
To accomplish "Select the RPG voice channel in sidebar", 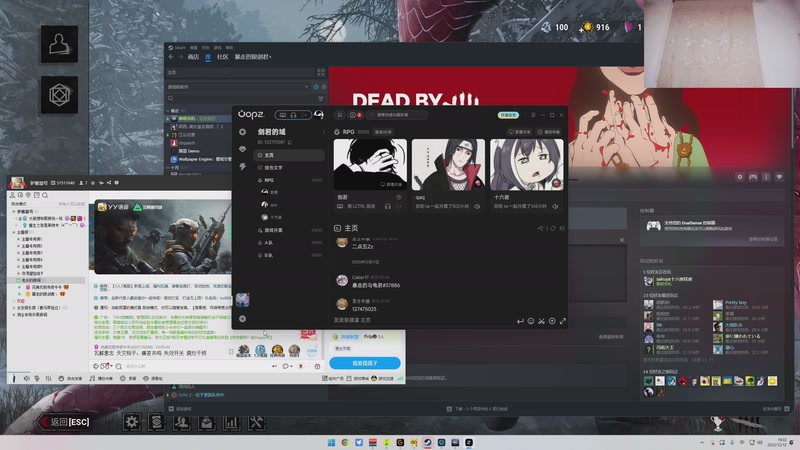I will [x=289, y=180].
